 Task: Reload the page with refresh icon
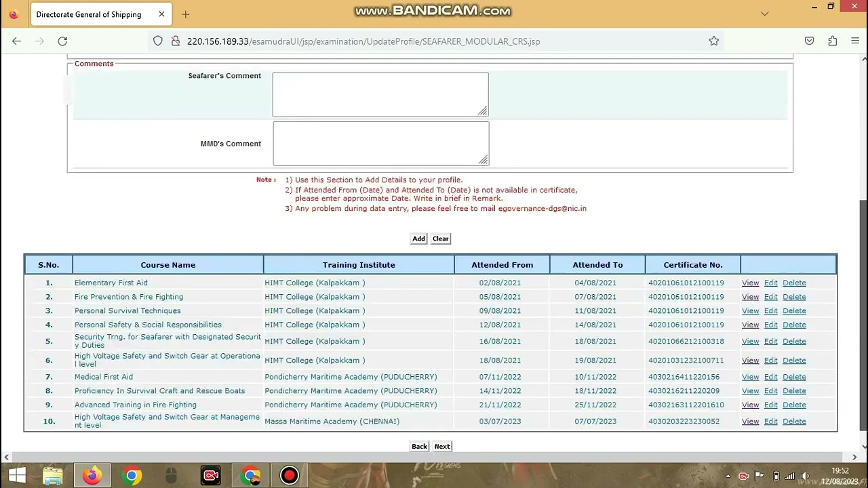(62, 41)
